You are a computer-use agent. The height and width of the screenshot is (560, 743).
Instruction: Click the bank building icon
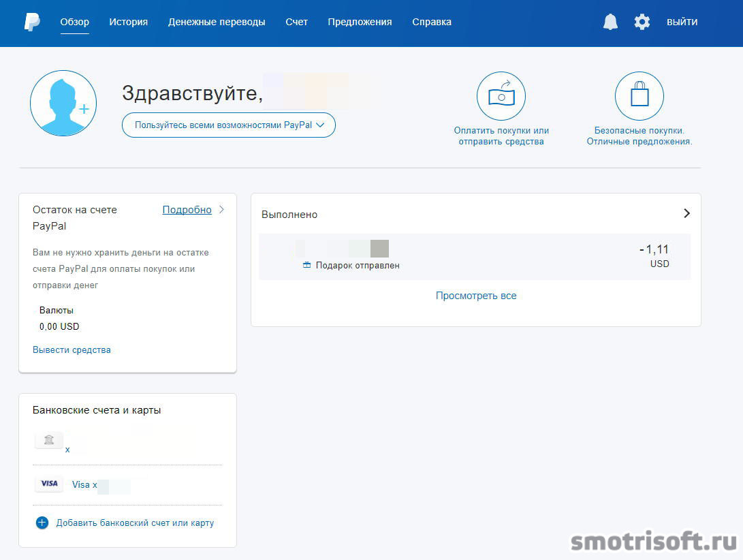pyautogui.click(x=49, y=440)
